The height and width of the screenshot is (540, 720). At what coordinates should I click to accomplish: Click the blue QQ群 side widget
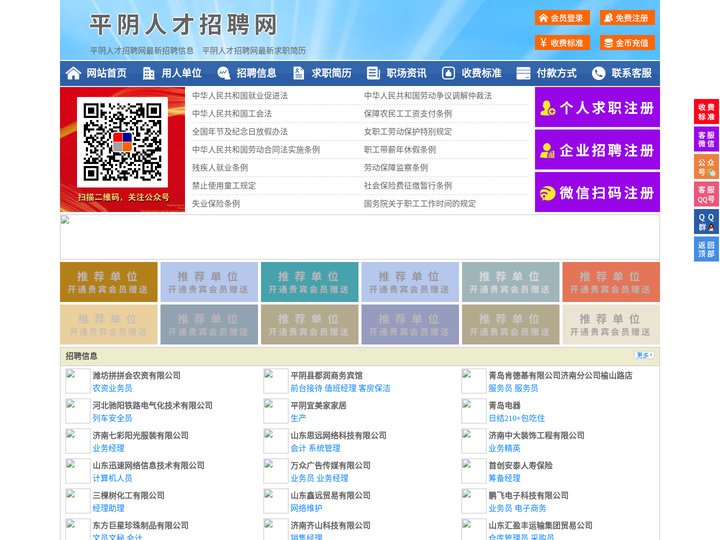tap(706, 222)
